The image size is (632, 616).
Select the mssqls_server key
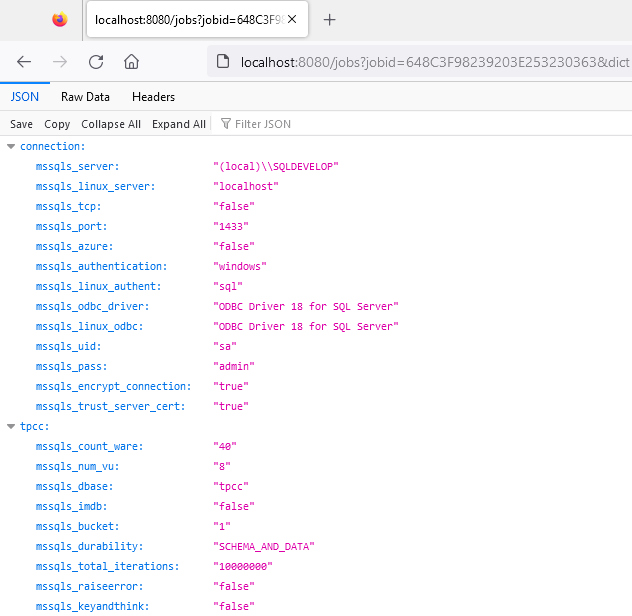[x=77, y=166]
